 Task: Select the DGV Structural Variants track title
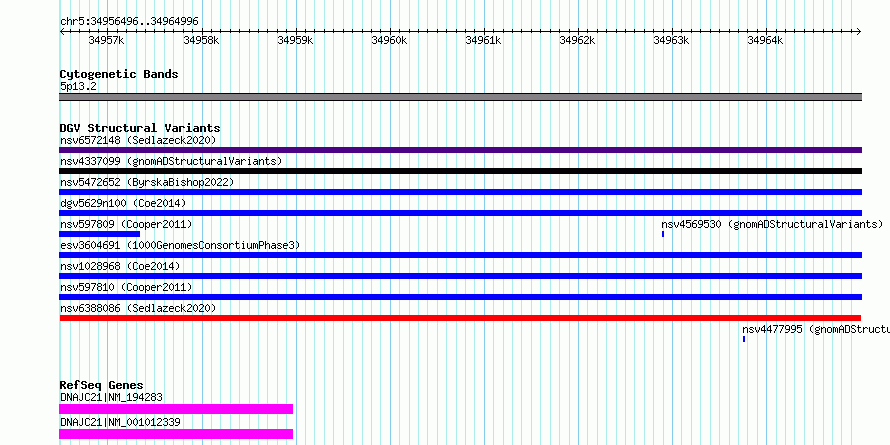click(x=140, y=128)
